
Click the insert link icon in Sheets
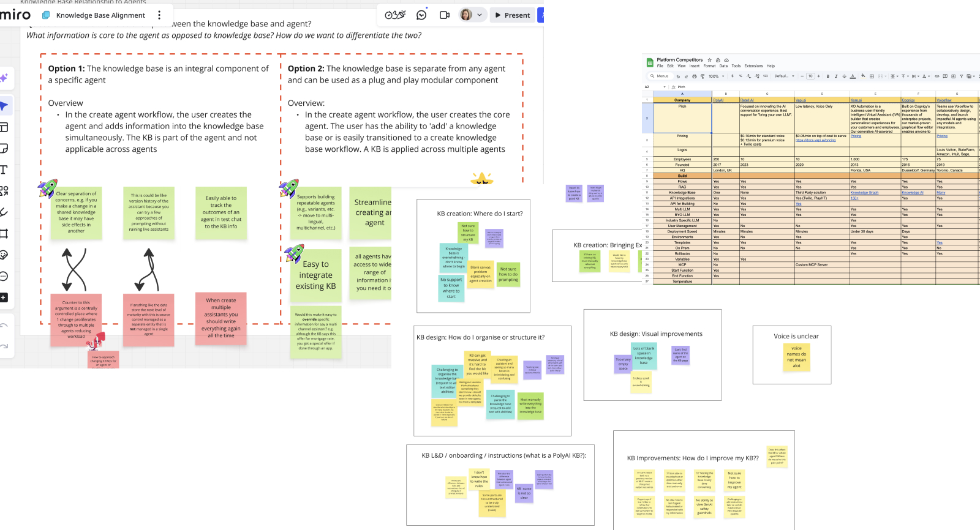point(937,77)
